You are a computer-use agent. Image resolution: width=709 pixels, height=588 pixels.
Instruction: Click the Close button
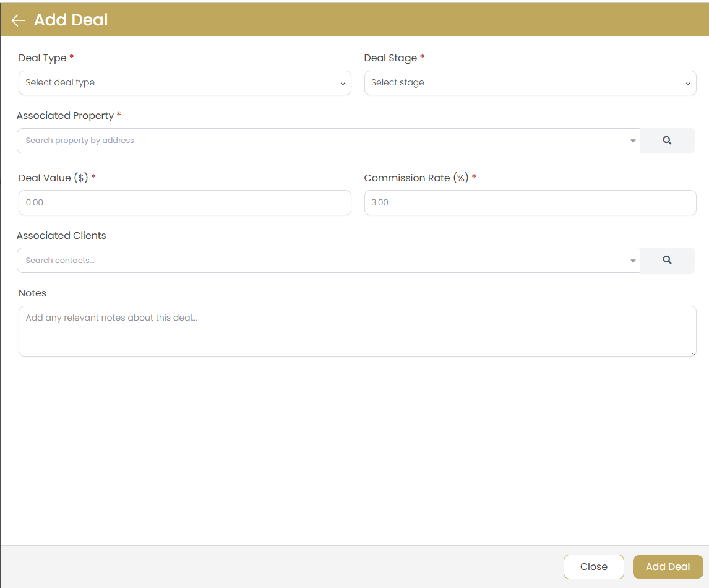tap(593, 566)
